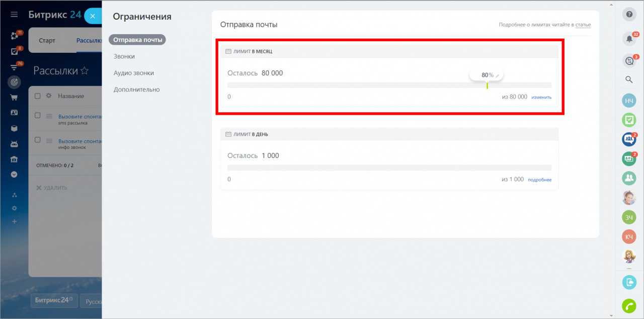This screenshot has width=644, height=319.
Task: Click the изменить link for monthly limit
Action: point(541,97)
